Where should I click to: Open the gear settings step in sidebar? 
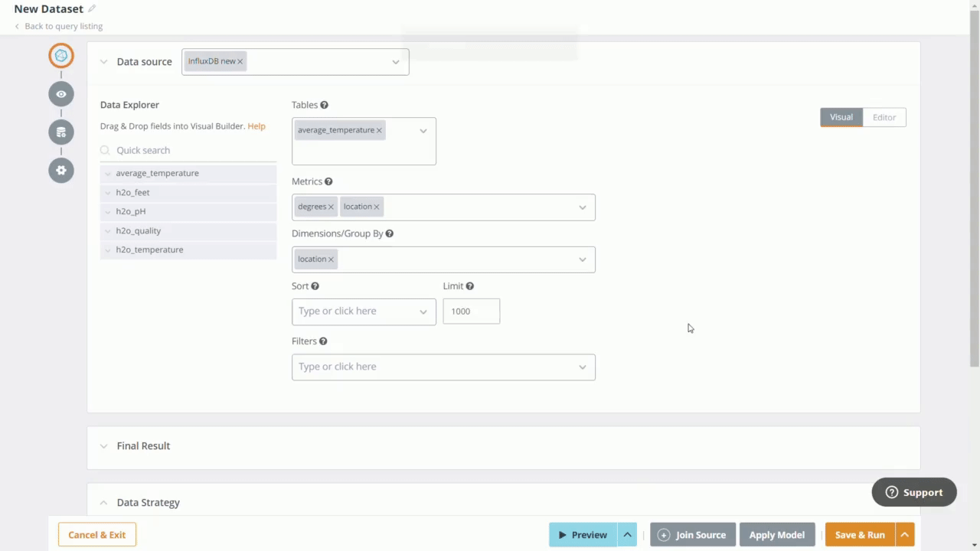point(61,170)
